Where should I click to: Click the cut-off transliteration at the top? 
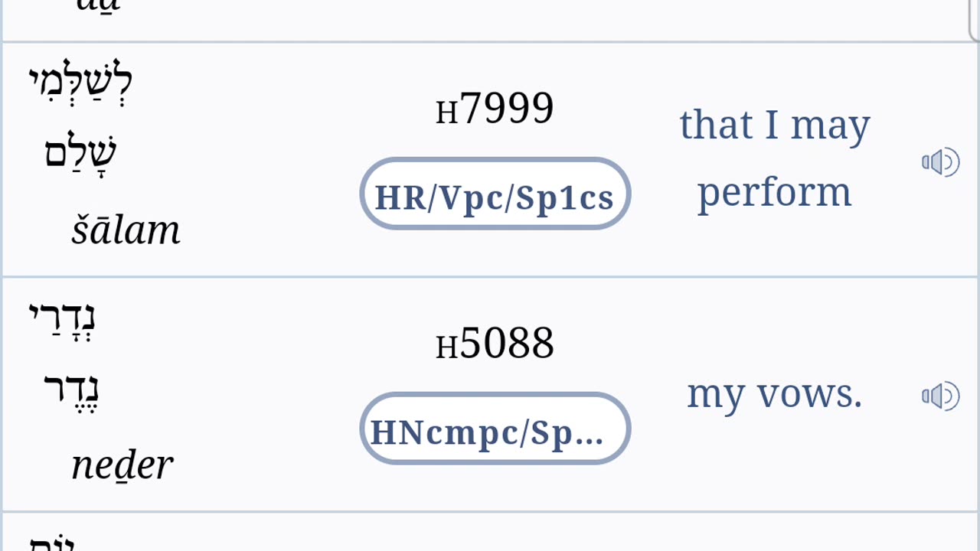(x=100, y=6)
